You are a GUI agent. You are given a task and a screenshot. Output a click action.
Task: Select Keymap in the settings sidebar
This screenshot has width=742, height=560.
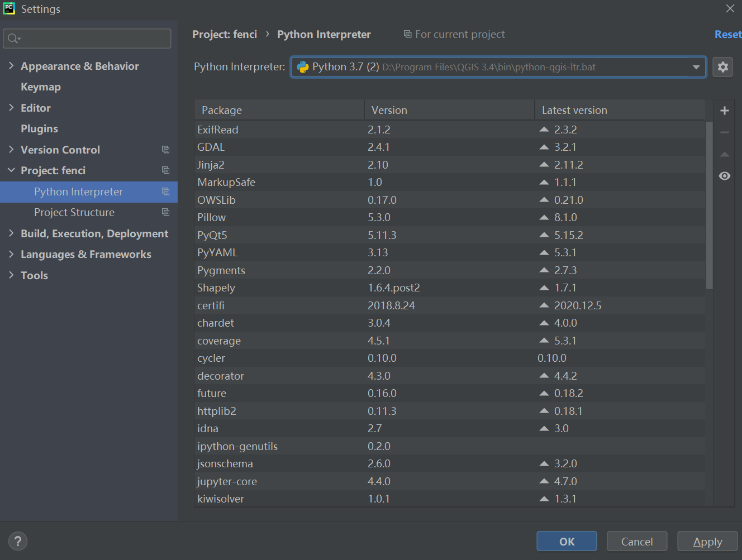tap(41, 87)
